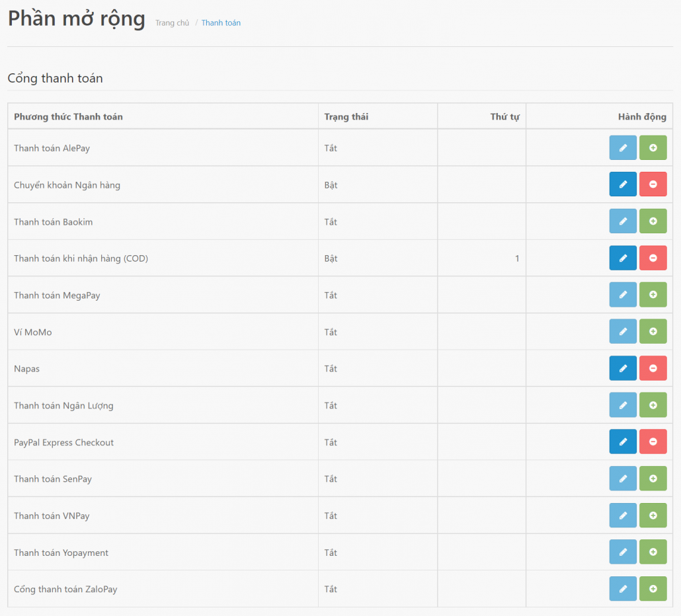Select 'Thanh toán khi nhận hàng (COD)' text
Viewport: 681px width, 616px height.
81,258
